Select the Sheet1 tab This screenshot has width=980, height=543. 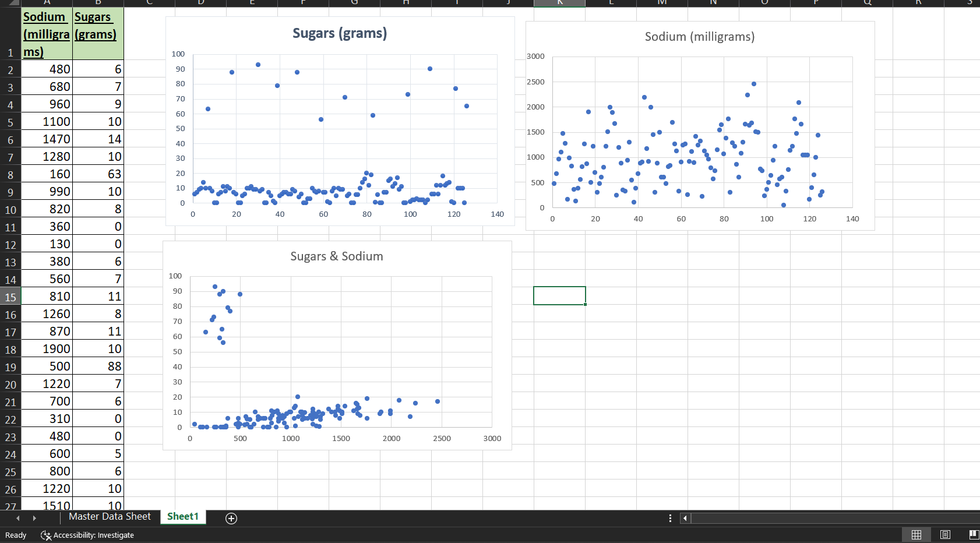[x=182, y=516]
